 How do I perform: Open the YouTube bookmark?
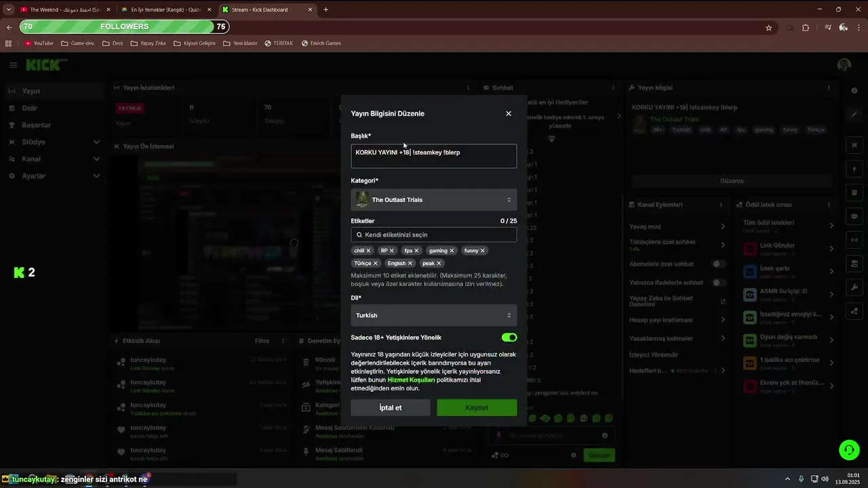(x=39, y=43)
